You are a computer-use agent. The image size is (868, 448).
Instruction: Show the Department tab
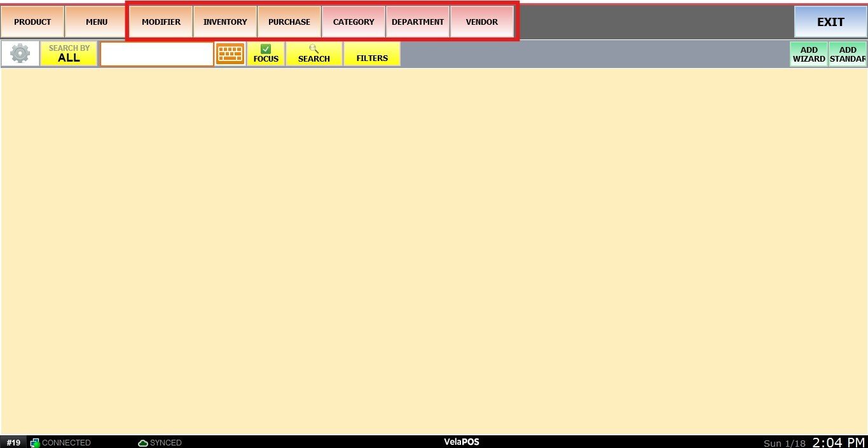point(418,22)
